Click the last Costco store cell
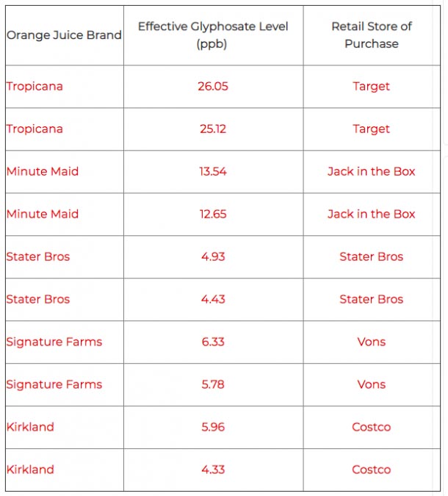 [x=372, y=470]
